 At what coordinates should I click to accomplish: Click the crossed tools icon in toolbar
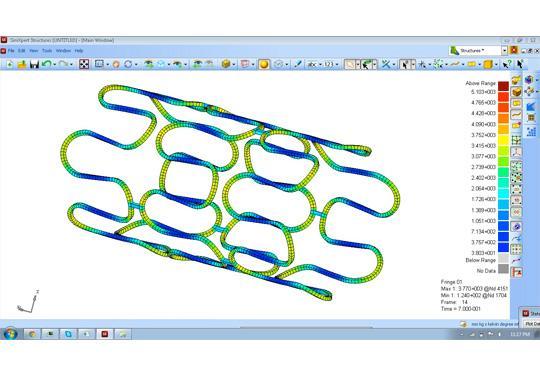pyautogui.click(x=386, y=64)
